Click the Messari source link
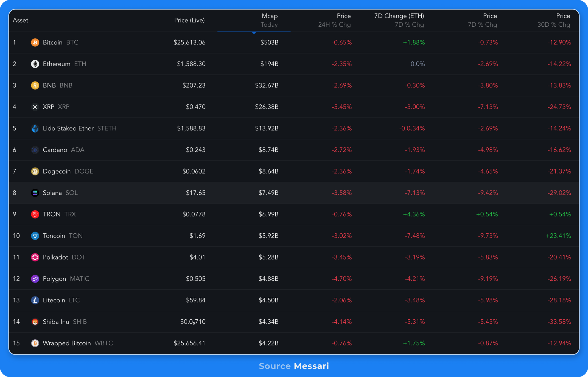This screenshot has height=377, width=588. [x=311, y=366]
